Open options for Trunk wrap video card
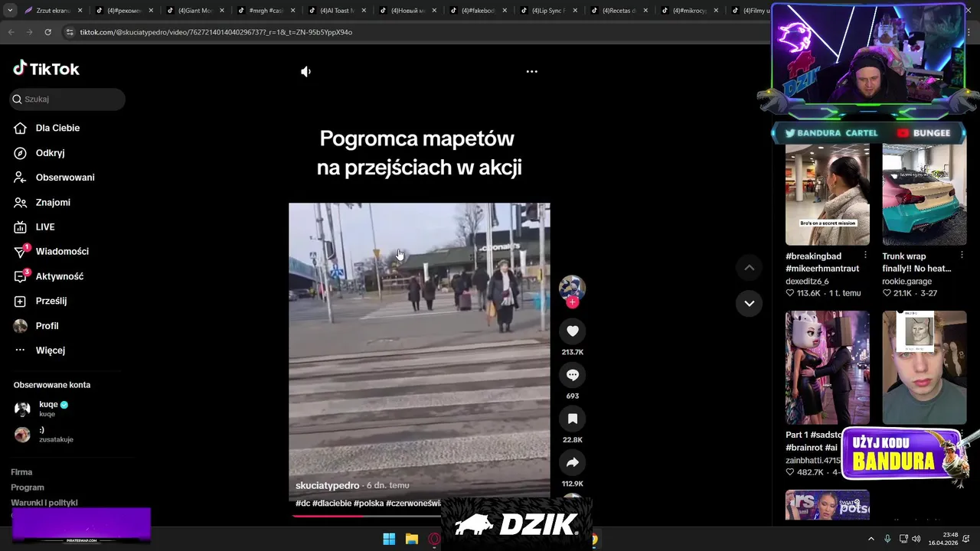This screenshot has height=551, width=980. [962, 255]
